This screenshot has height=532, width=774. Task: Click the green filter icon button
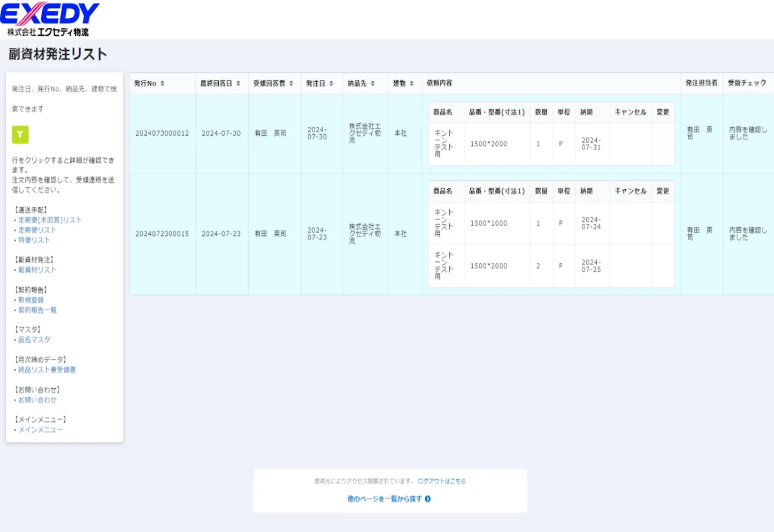[x=20, y=134]
